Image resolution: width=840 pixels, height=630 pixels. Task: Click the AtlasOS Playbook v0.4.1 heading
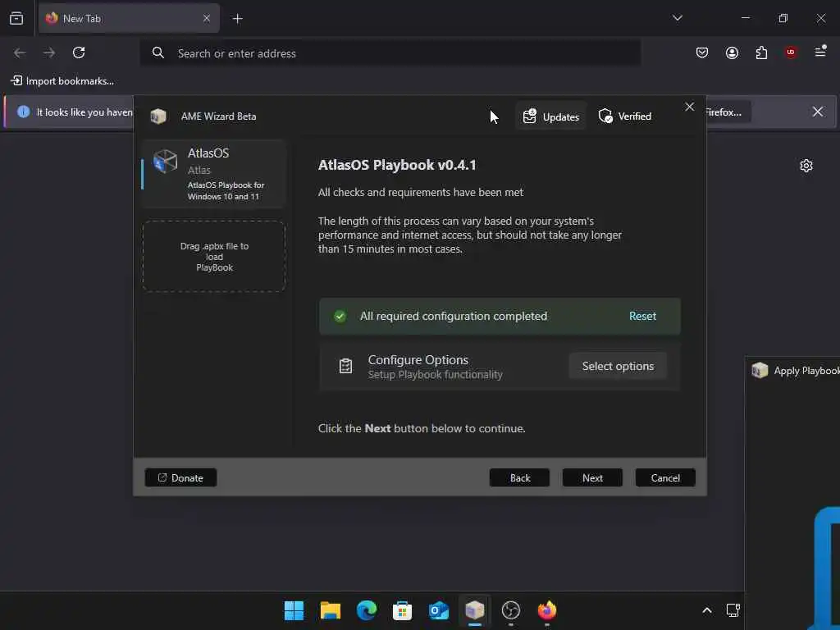click(x=397, y=165)
